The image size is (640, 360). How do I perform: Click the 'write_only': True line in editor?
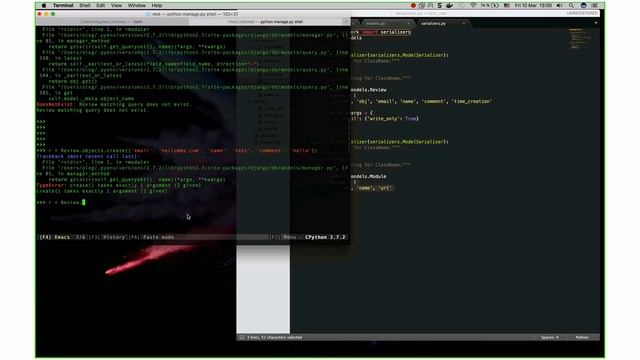coord(384,119)
